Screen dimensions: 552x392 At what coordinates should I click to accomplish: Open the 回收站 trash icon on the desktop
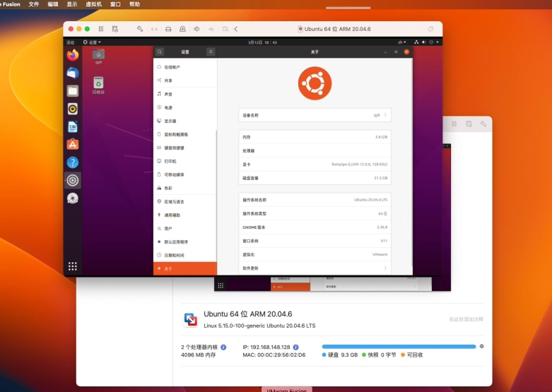(98, 85)
